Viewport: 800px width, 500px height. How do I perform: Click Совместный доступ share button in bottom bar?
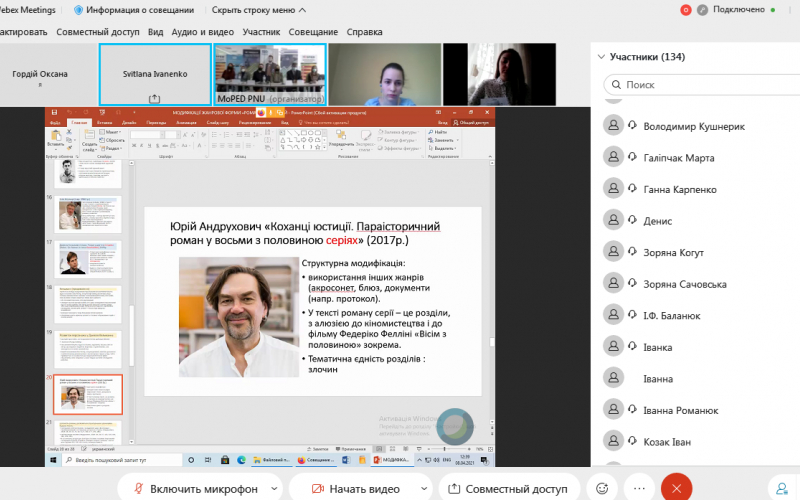coord(508,488)
